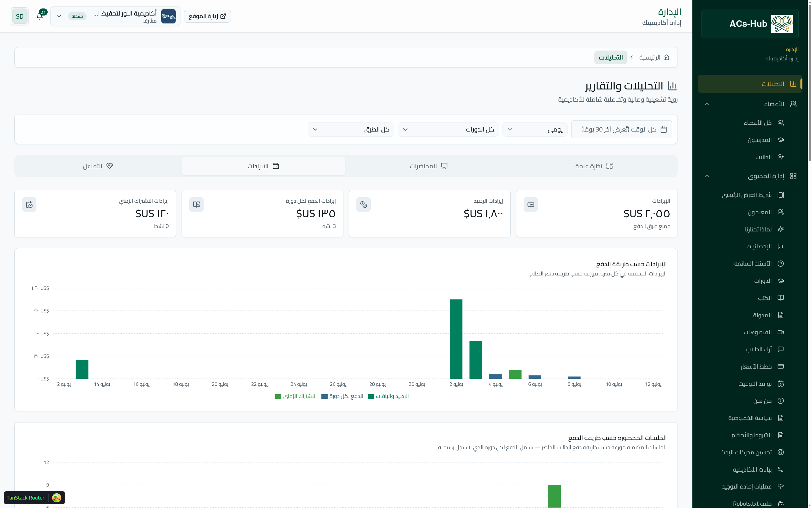Click the الإيرادات حسب طريقة الدفع chart title

point(631,264)
